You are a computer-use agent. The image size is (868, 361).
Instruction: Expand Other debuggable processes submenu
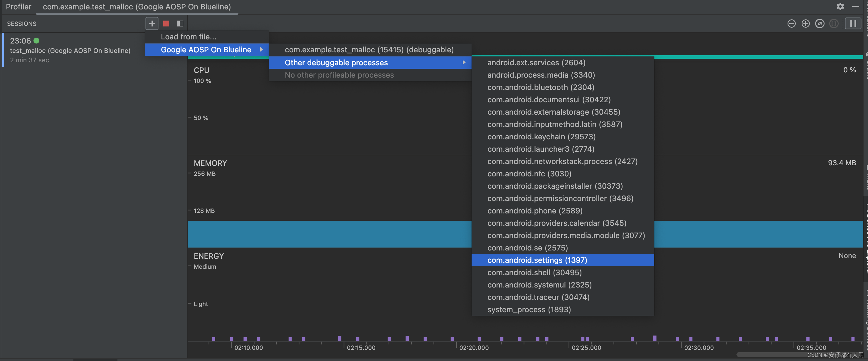pos(370,62)
